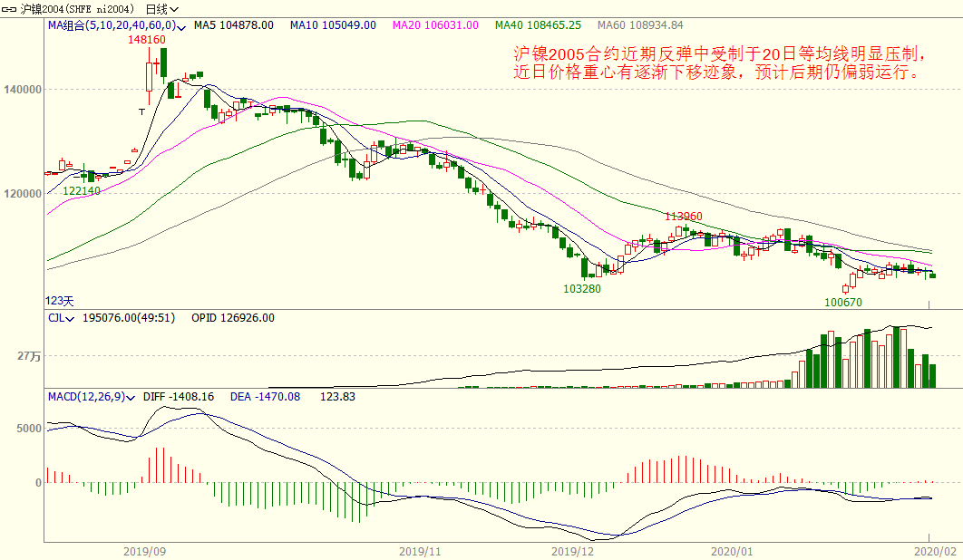Expand the MA组合 indicator dropdown
The width and height of the screenshot is (963, 560).
(x=181, y=25)
